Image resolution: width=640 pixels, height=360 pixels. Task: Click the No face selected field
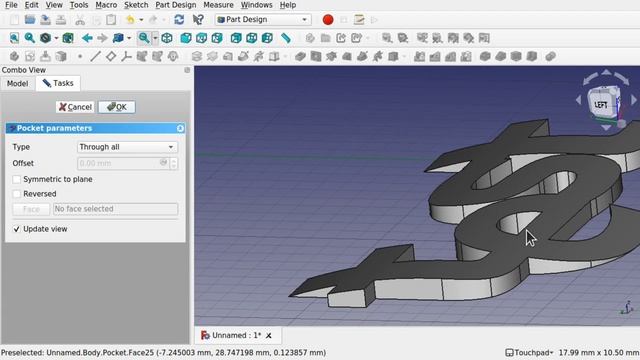(x=116, y=209)
